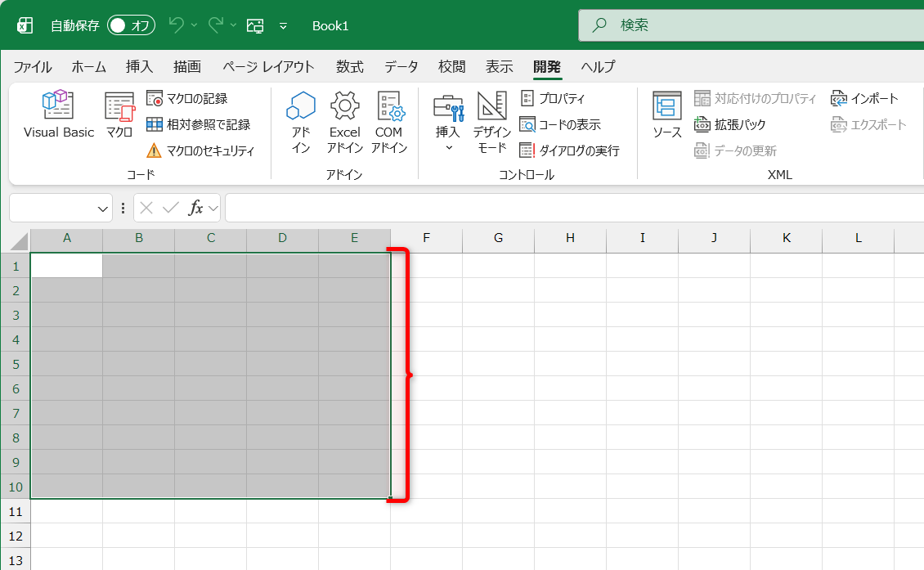
Task: Click the formula bar options dots
Action: pyautogui.click(x=123, y=208)
